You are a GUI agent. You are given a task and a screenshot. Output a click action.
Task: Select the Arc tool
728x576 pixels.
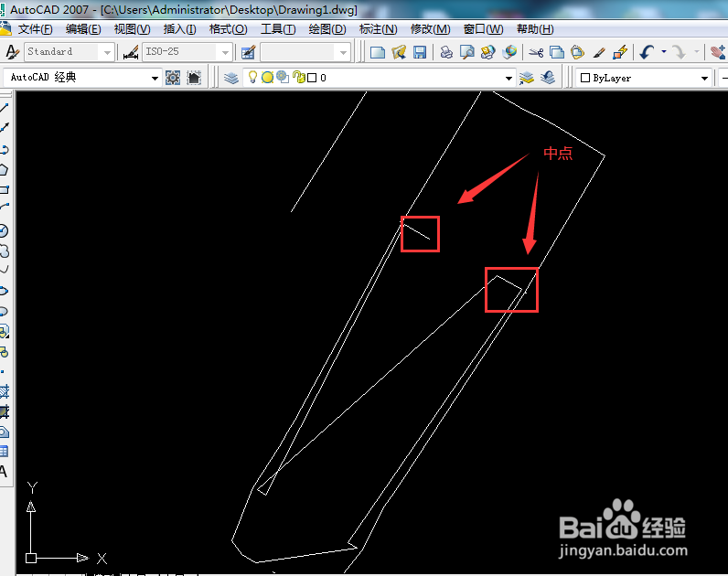[x=5, y=207]
